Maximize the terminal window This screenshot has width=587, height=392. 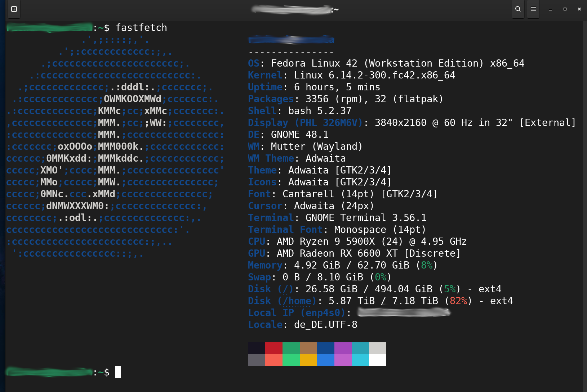coord(565,9)
